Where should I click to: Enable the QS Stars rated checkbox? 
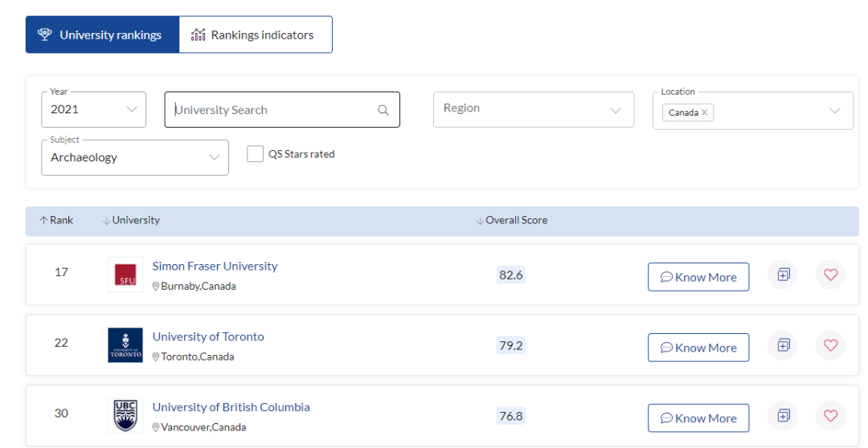tap(255, 154)
